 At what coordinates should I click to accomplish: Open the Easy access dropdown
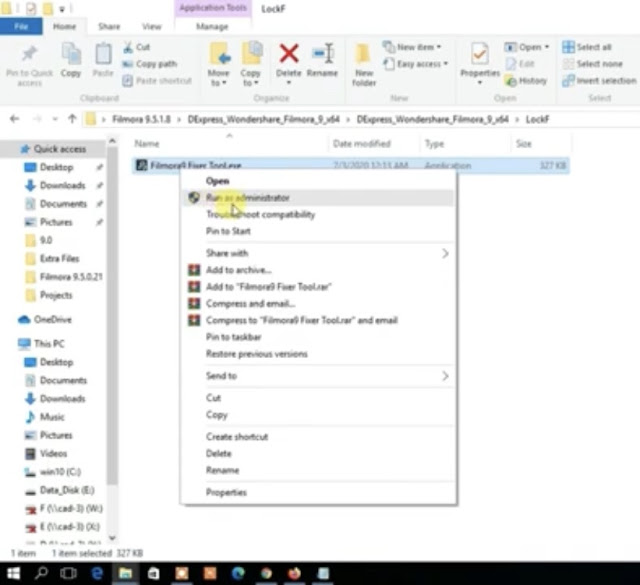[x=416, y=64]
